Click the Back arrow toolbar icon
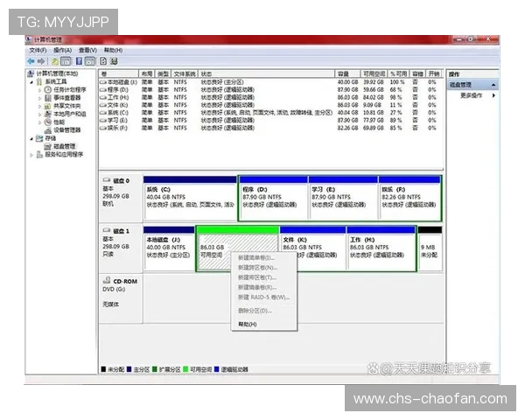The image size is (525, 420). pos(31,61)
